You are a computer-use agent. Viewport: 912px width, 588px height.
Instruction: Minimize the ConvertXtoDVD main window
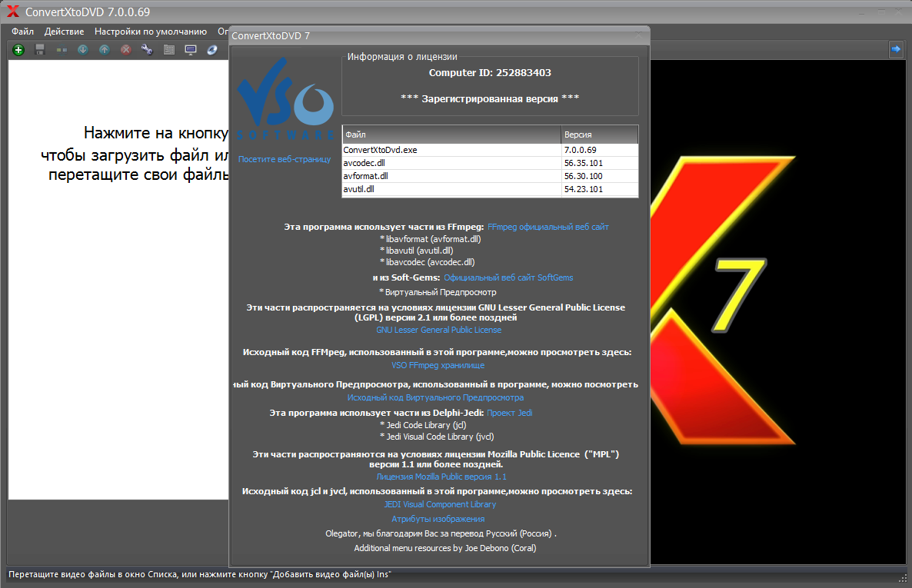tap(861, 12)
